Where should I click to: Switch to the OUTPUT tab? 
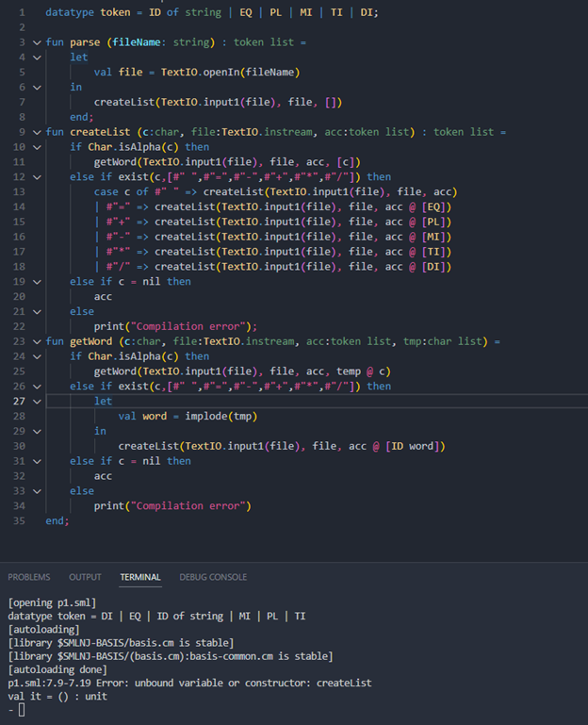click(85, 577)
